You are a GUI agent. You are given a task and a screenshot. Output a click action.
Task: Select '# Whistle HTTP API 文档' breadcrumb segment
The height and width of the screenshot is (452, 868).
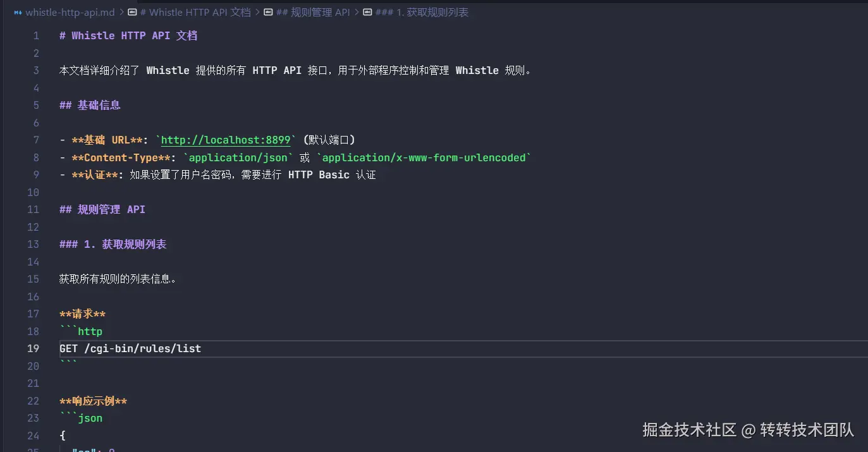(195, 13)
